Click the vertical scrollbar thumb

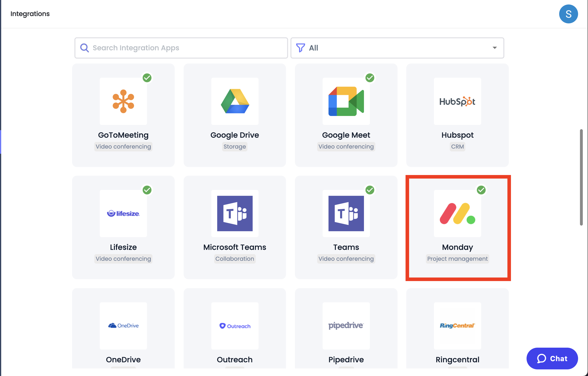click(x=581, y=178)
